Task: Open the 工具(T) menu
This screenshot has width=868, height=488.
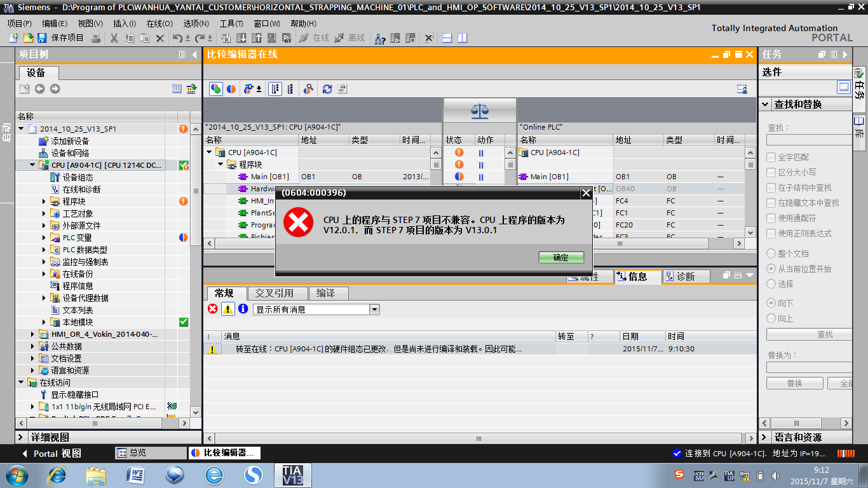Action: [x=232, y=24]
